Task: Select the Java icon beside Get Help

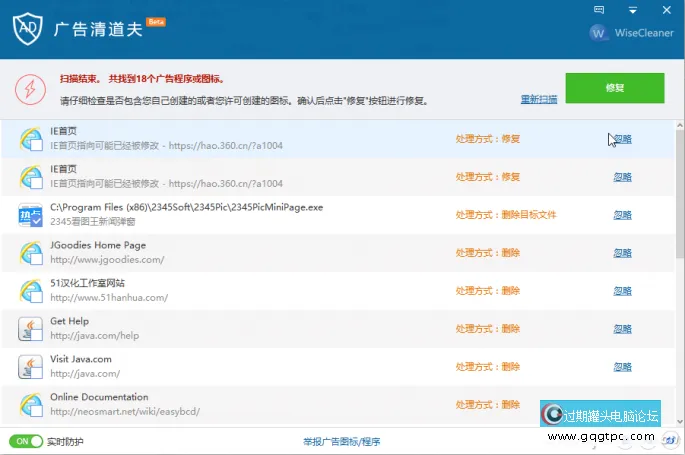Action: tap(31, 328)
